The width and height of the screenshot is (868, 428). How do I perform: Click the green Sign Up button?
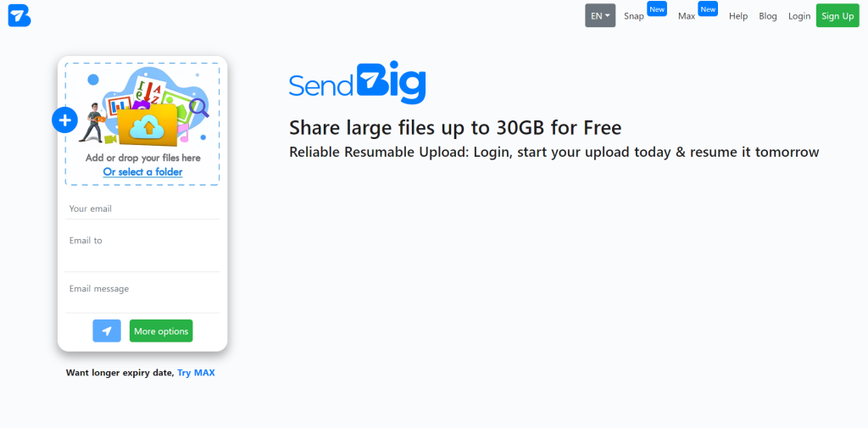(x=837, y=15)
